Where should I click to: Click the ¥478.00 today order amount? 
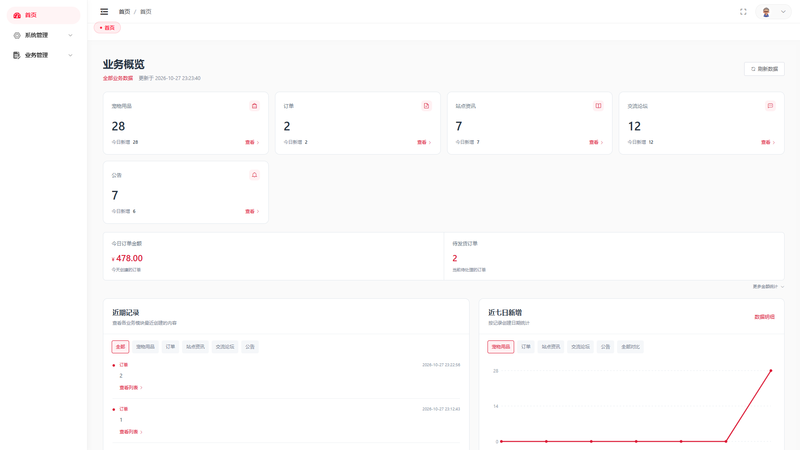[x=127, y=258]
